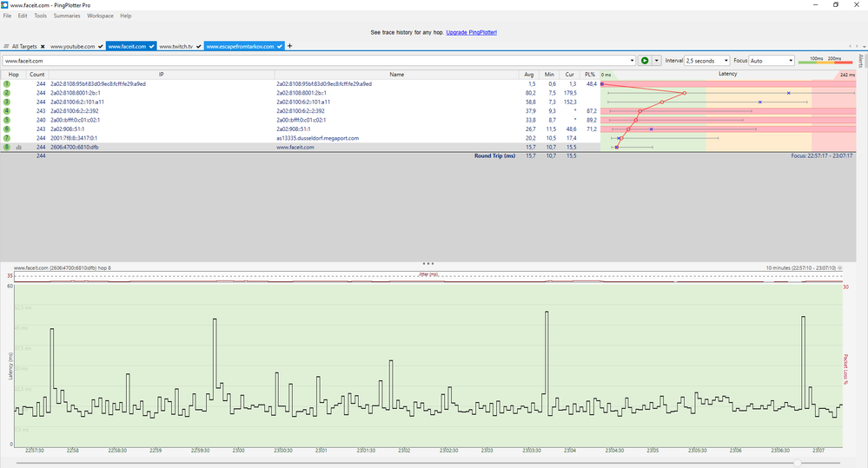Click the timeline slider handle at bottom
Screen dimensions: 868x468
tap(797, 463)
